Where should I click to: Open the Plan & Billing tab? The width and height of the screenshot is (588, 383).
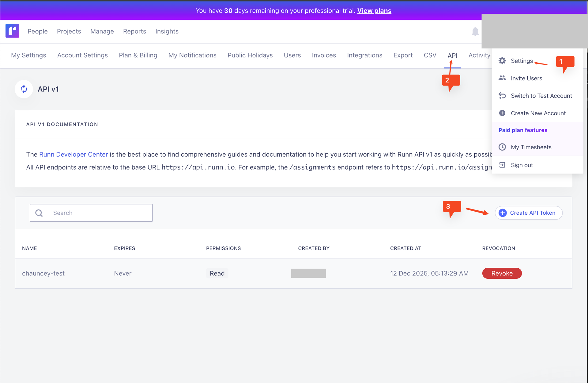[138, 55]
